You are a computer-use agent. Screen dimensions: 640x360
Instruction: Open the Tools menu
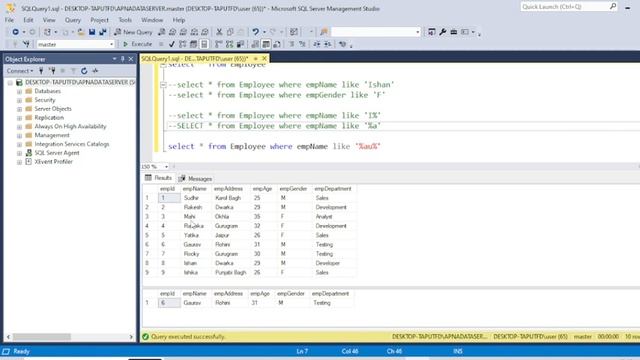(125, 20)
